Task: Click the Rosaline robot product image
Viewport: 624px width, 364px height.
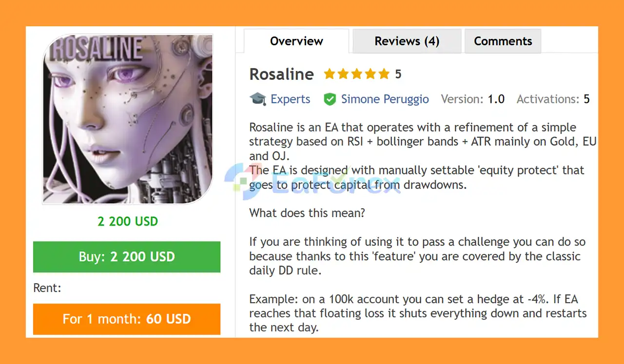Action: point(128,119)
